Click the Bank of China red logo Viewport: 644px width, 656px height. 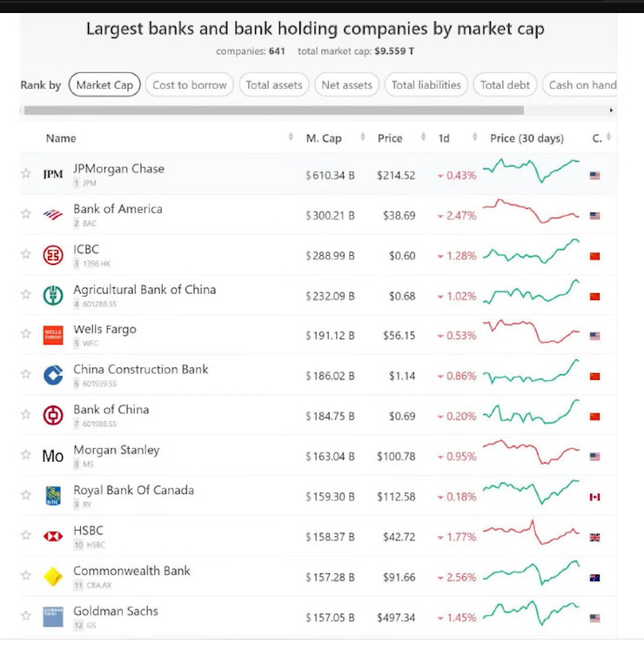(x=53, y=415)
